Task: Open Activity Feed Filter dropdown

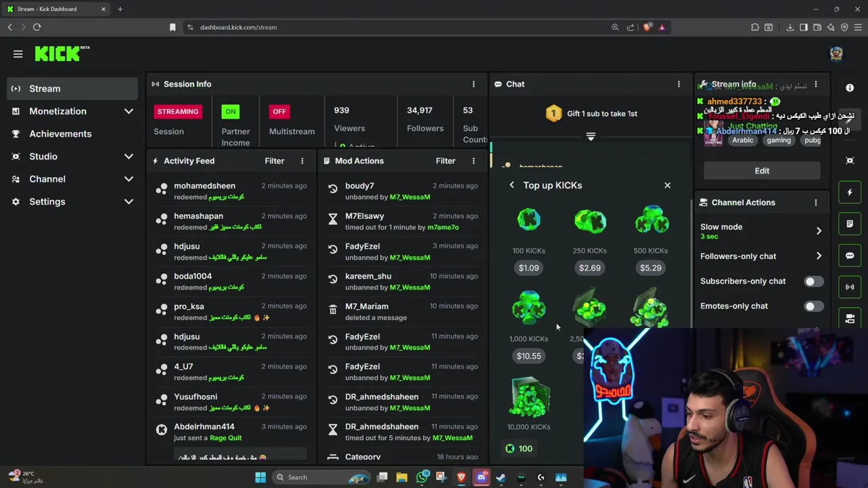Action: (275, 161)
